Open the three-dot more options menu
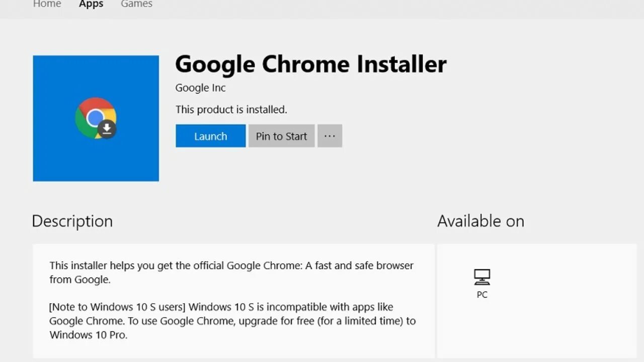644x362 pixels. coord(330,136)
